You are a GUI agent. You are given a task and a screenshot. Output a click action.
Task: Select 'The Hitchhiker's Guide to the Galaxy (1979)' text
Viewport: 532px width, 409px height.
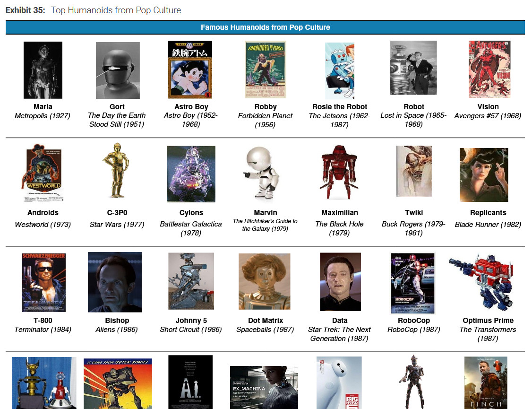tap(265, 225)
